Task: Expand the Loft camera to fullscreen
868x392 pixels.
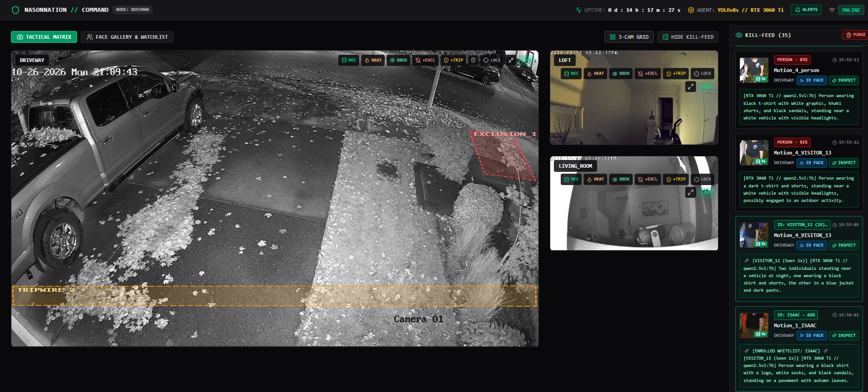Action: [691, 87]
